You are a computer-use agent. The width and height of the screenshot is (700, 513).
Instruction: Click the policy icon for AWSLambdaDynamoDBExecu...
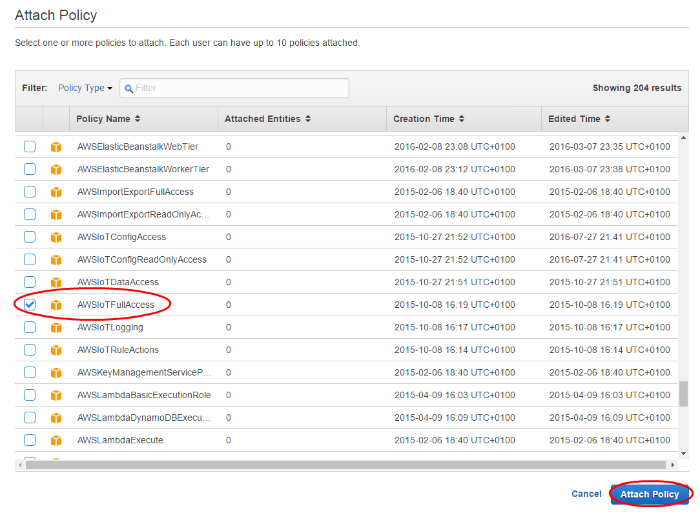tap(56, 418)
